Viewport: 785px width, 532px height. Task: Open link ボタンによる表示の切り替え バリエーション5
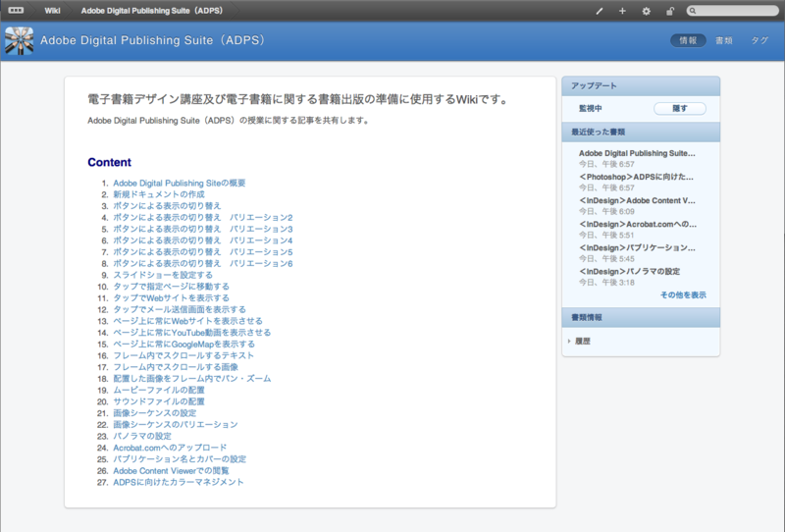coord(203,252)
